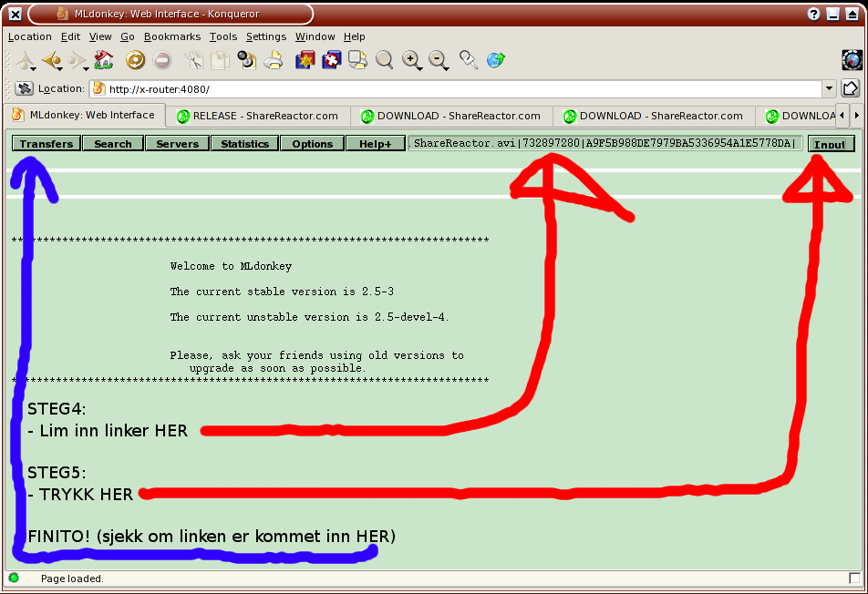
Task: Click the Transfers button in MLdonkey
Action: (x=46, y=144)
